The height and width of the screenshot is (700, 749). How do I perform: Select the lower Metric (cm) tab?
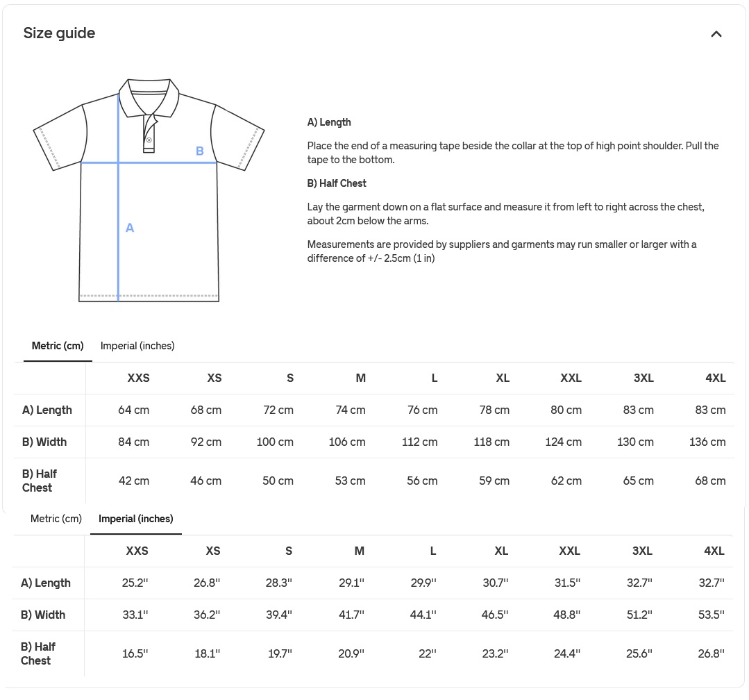click(x=56, y=519)
